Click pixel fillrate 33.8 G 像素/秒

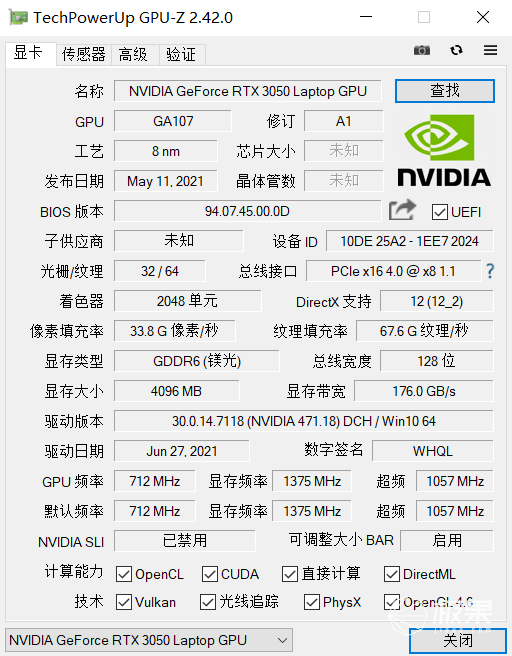(174, 331)
